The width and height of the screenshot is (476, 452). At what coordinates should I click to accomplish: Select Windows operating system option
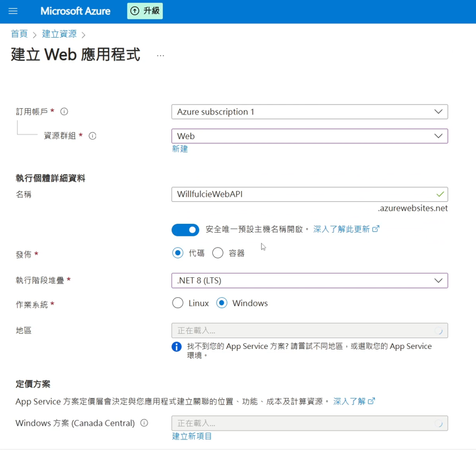click(x=222, y=303)
